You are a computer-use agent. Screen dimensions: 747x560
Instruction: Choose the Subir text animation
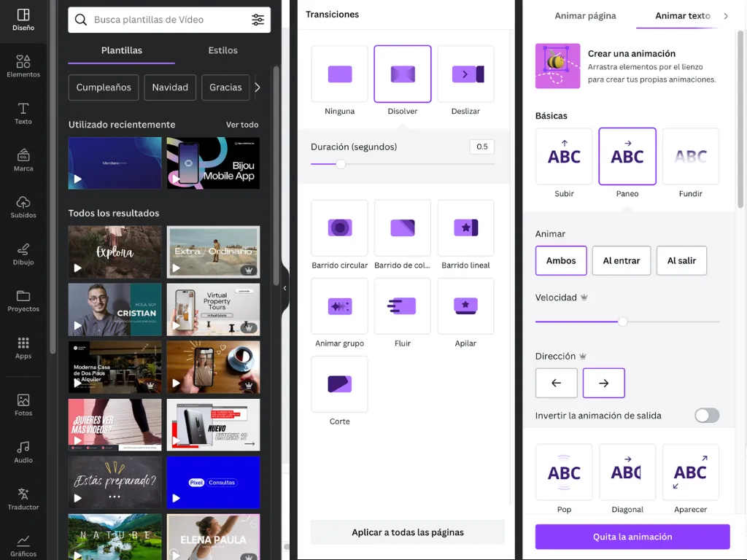pos(564,156)
